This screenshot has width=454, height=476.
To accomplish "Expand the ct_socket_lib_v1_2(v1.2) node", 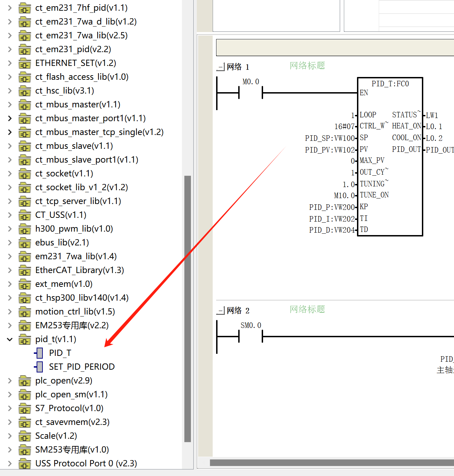I will (10, 187).
